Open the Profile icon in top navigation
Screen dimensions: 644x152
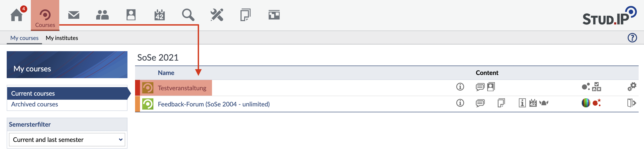point(131,15)
